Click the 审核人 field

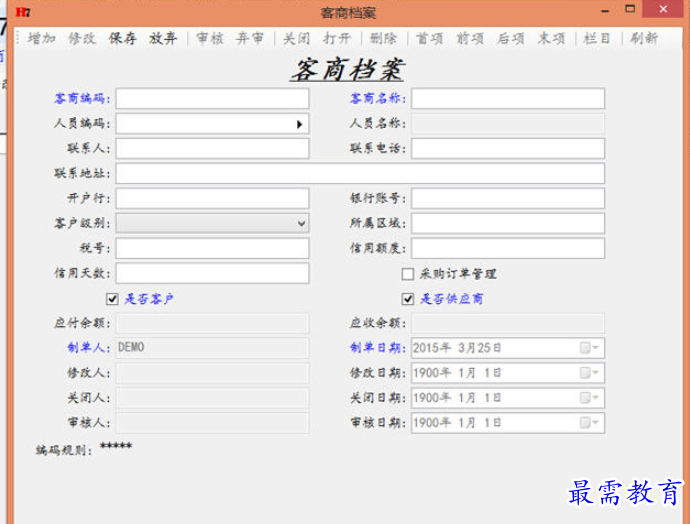click(x=212, y=423)
